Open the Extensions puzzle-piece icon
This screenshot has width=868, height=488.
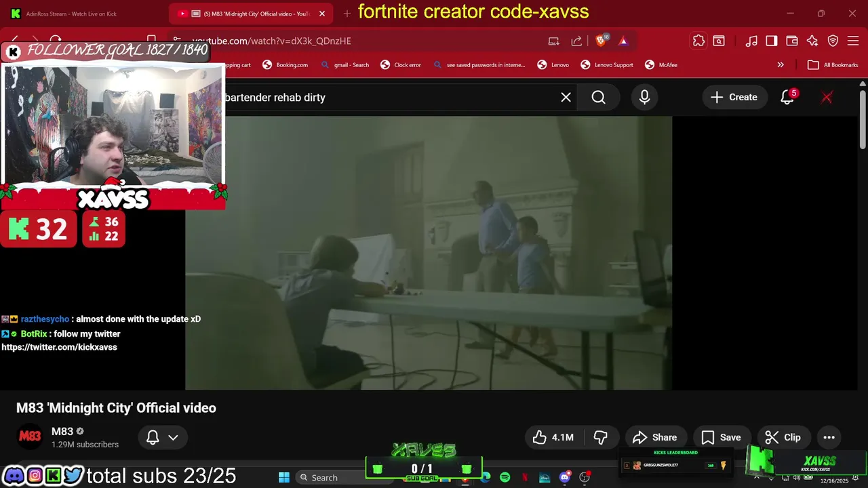pos(698,41)
